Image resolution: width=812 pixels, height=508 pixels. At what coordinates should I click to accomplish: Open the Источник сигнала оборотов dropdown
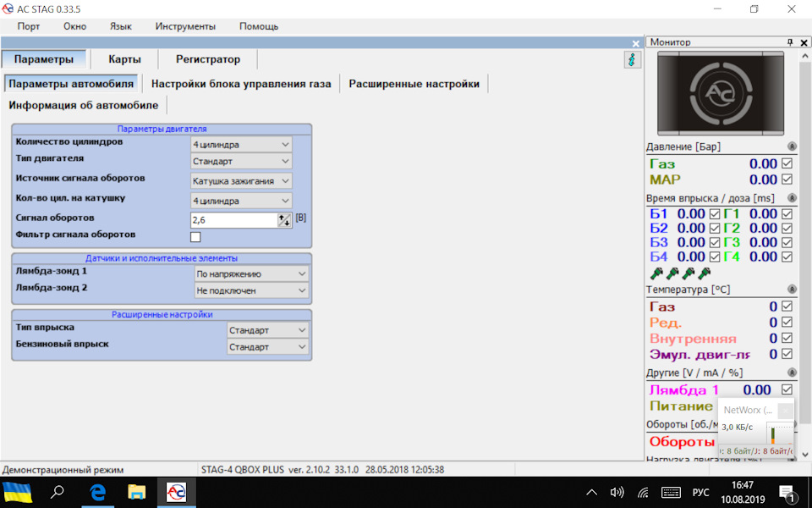coord(241,181)
